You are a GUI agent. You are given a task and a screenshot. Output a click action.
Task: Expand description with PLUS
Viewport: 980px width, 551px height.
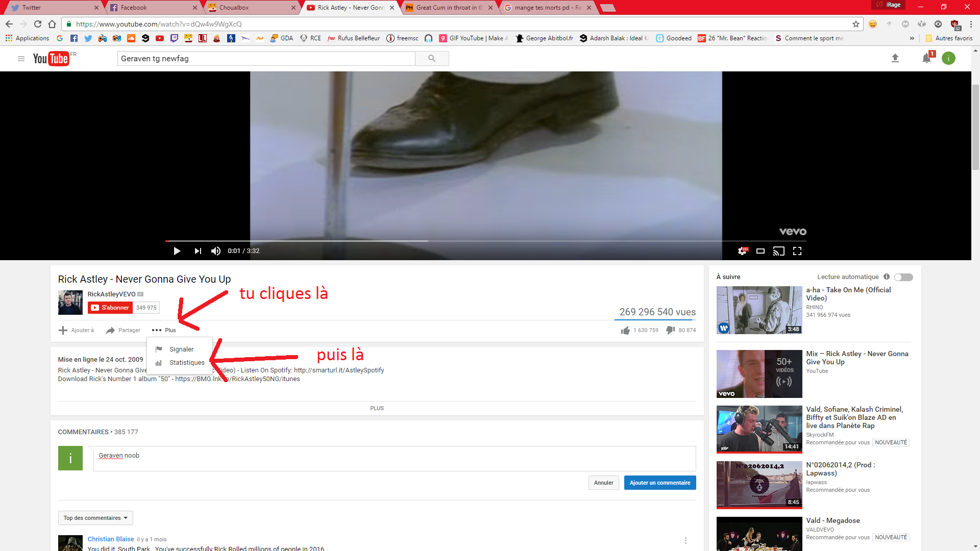point(377,408)
